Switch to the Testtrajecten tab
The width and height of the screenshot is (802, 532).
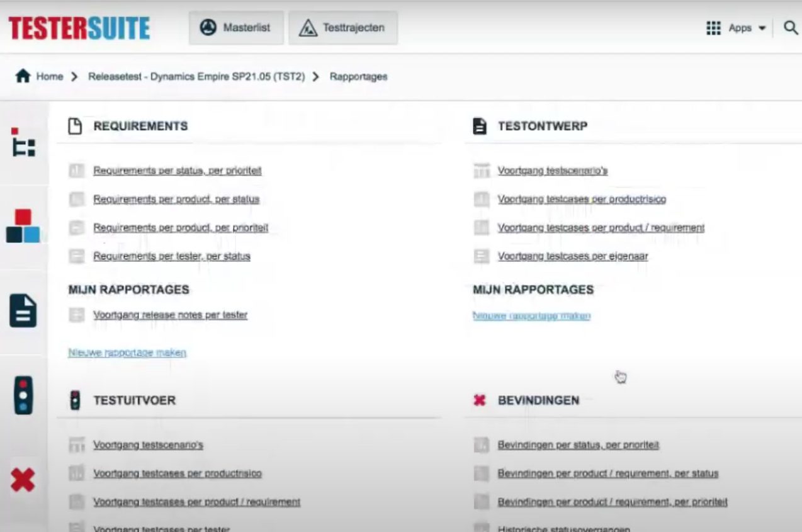[x=343, y=28]
